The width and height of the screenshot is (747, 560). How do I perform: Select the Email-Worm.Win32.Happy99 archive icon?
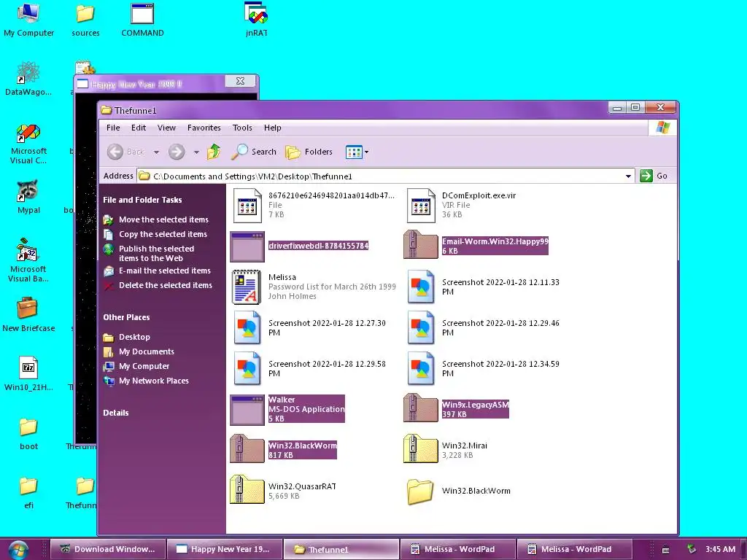420,245
